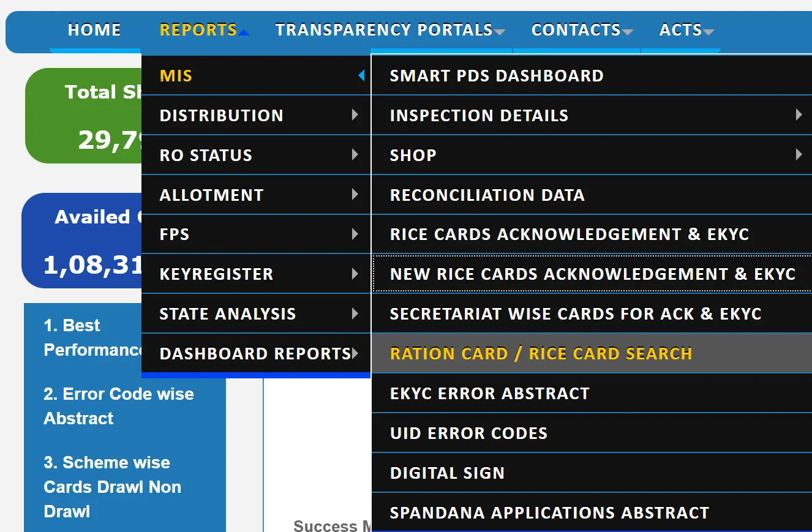Click the dropdown arrow beside CONTACTS
This screenshot has height=532, width=812.
[x=627, y=32]
